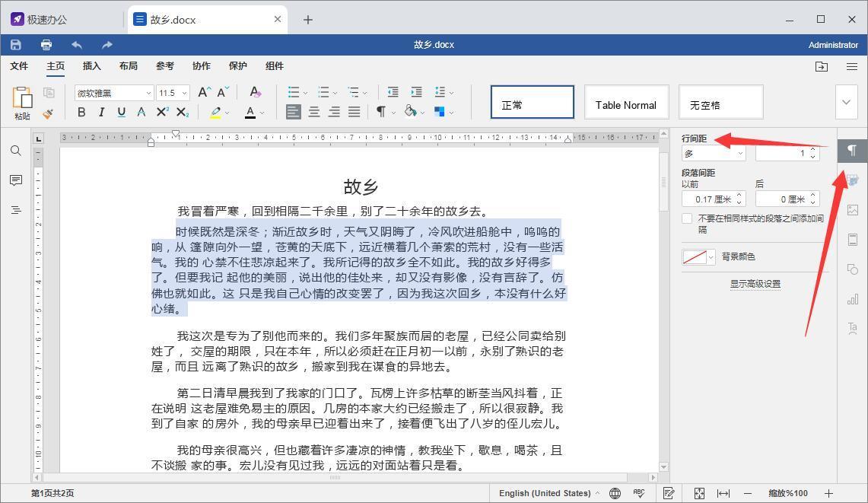Select the text highlight color icon
The image size is (868, 503).
(x=216, y=112)
